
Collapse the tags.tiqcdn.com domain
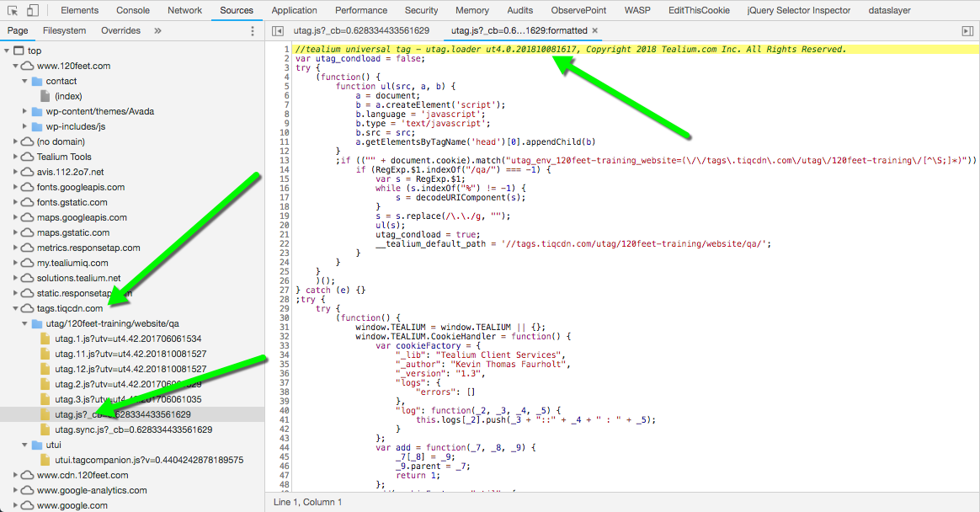[x=16, y=308]
